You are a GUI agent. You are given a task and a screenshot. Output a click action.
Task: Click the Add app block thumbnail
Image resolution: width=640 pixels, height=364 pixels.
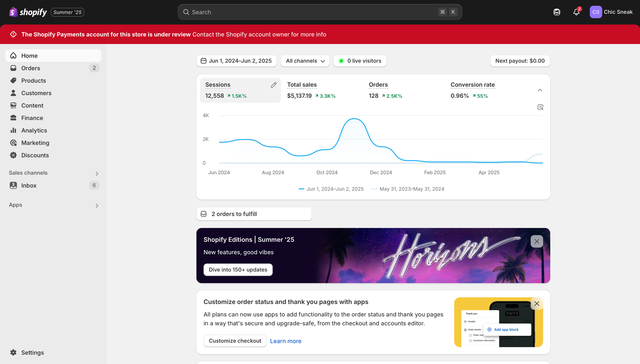(507, 330)
